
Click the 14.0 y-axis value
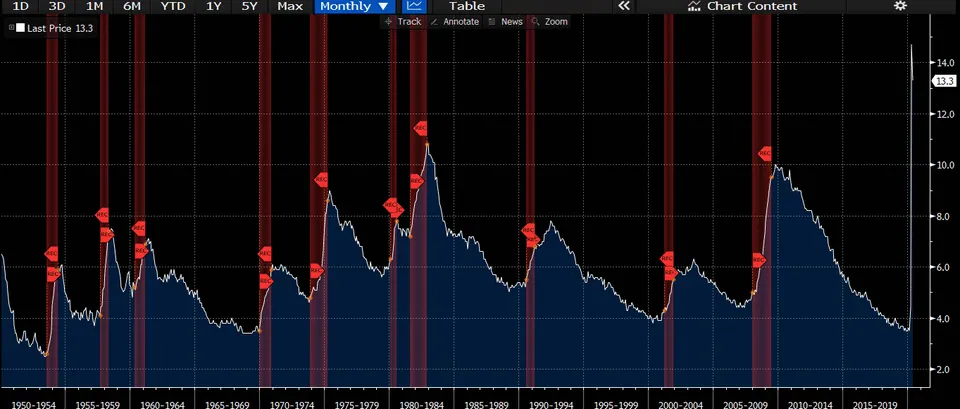point(945,62)
